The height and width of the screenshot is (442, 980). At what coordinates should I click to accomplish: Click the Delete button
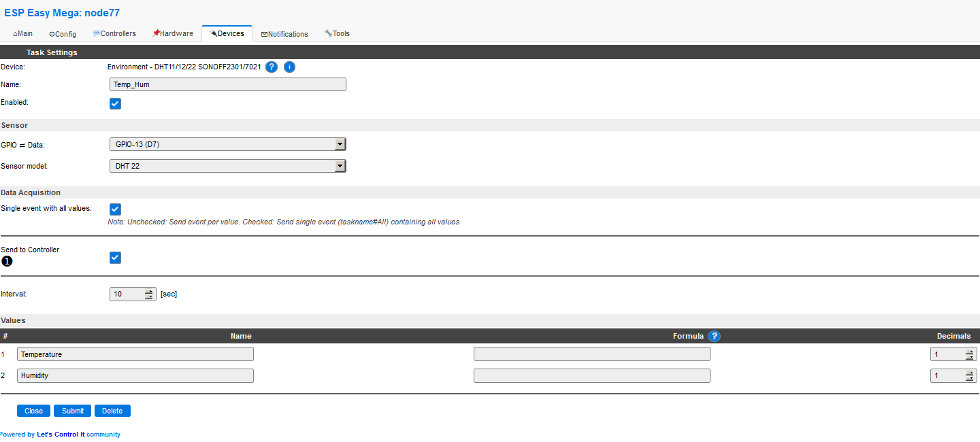(x=112, y=411)
